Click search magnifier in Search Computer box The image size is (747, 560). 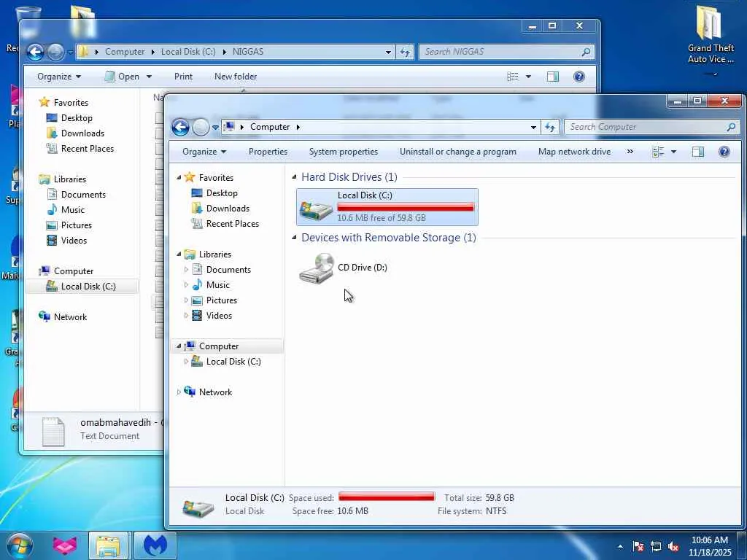click(x=731, y=127)
